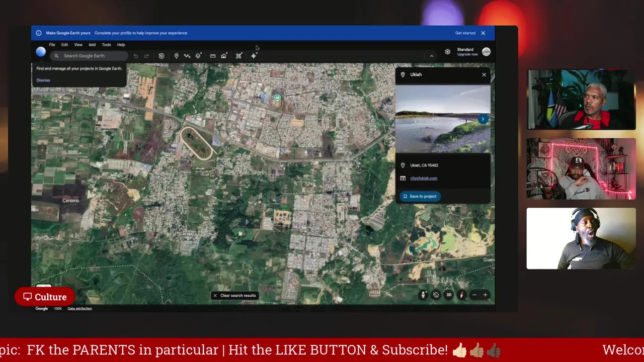The height and width of the screenshot is (362, 644).
Task: Open the settings gear
Action: [x=447, y=51]
